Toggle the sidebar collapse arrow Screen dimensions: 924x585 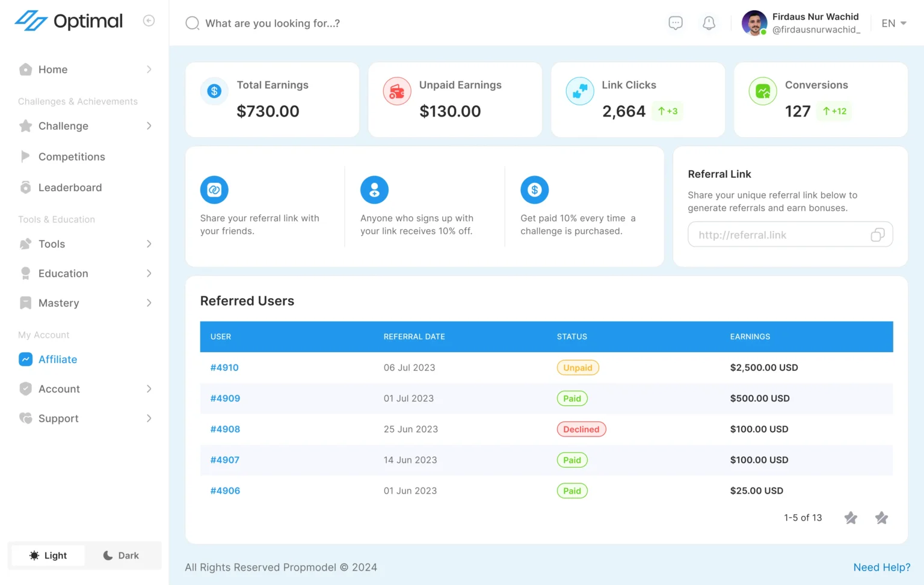(x=149, y=20)
